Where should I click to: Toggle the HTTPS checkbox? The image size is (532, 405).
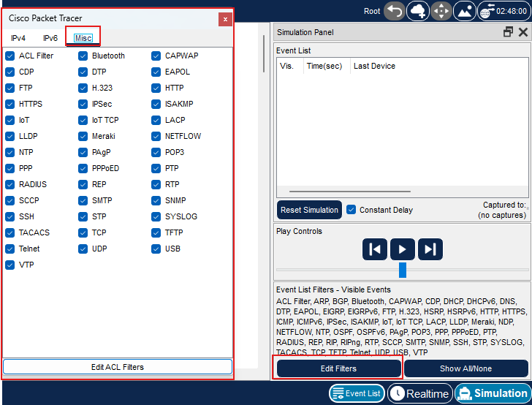[9, 104]
